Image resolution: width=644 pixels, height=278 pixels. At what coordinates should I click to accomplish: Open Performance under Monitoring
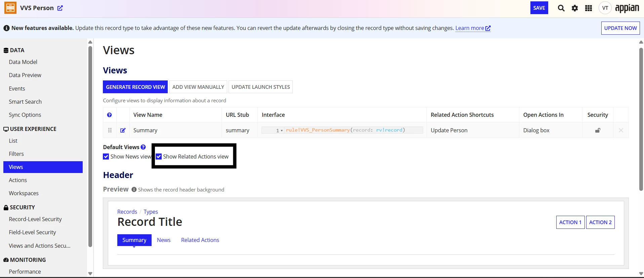tap(25, 272)
